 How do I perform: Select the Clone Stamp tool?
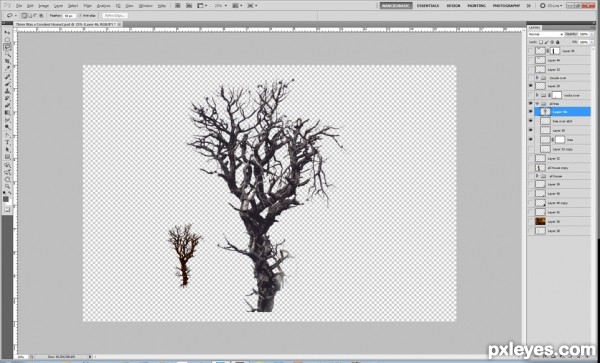tap(7, 91)
